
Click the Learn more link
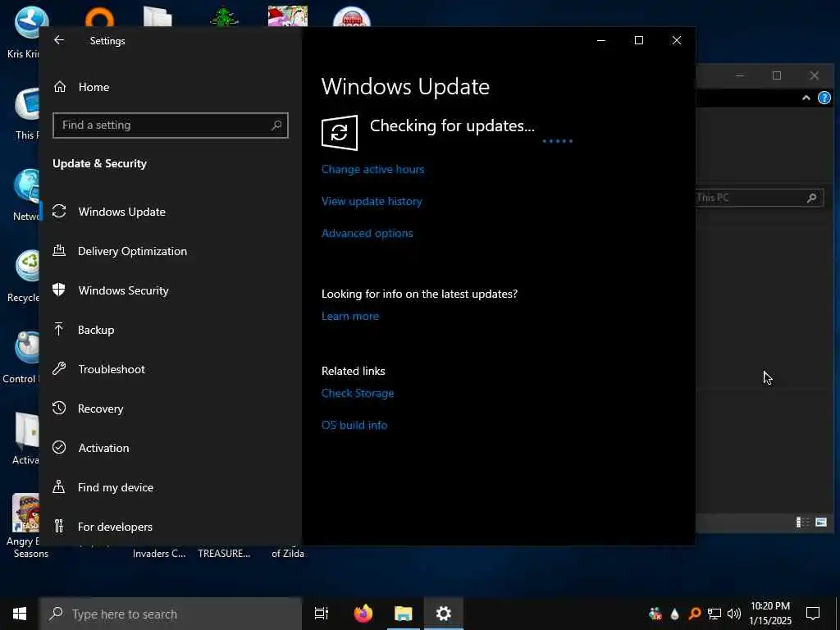click(349, 316)
